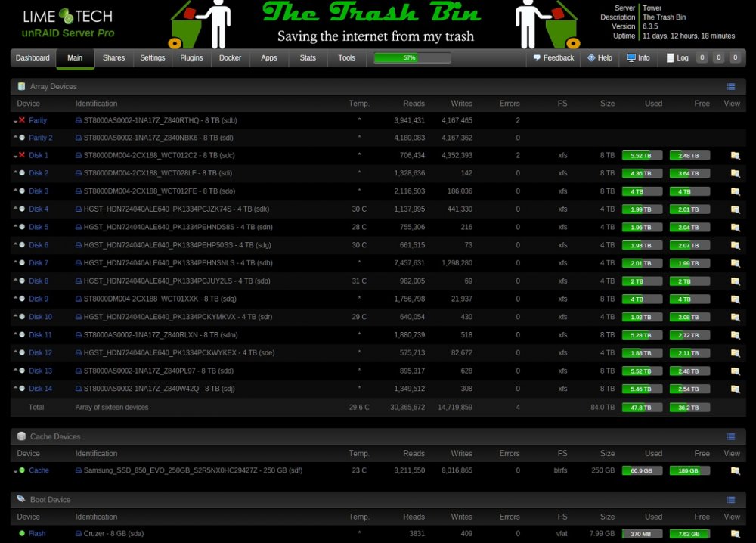Open the Disk 9 device link
Image resolution: width=756 pixels, height=543 pixels.
click(39, 299)
